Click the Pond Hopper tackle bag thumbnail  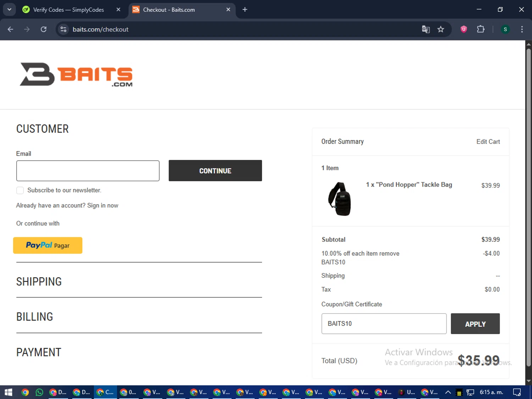(339, 199)
